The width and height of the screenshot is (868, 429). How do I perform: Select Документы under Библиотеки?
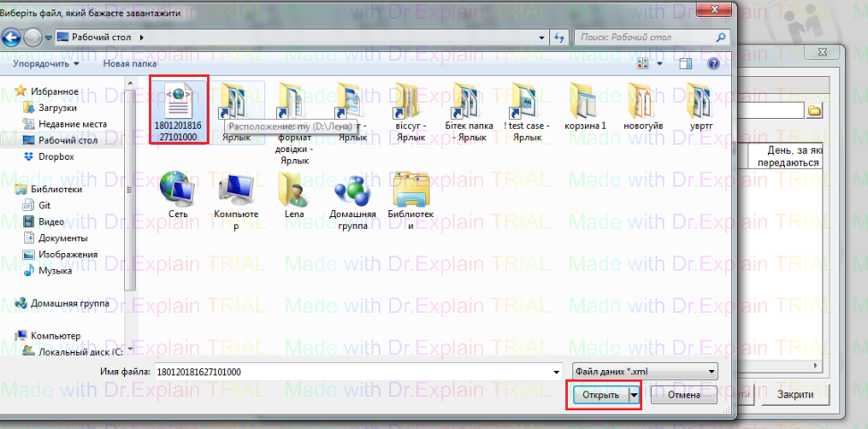tap(63, 238)
